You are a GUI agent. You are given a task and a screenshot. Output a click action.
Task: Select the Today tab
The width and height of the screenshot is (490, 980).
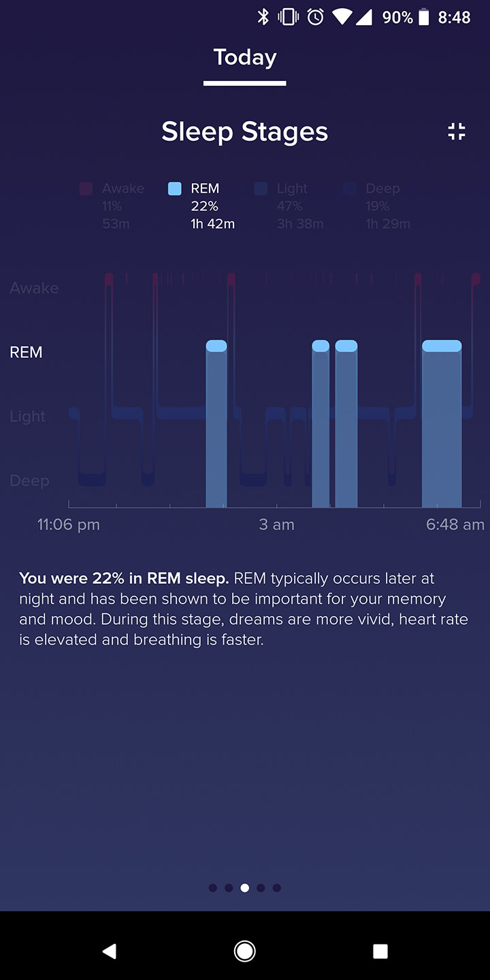pos(245,58)
